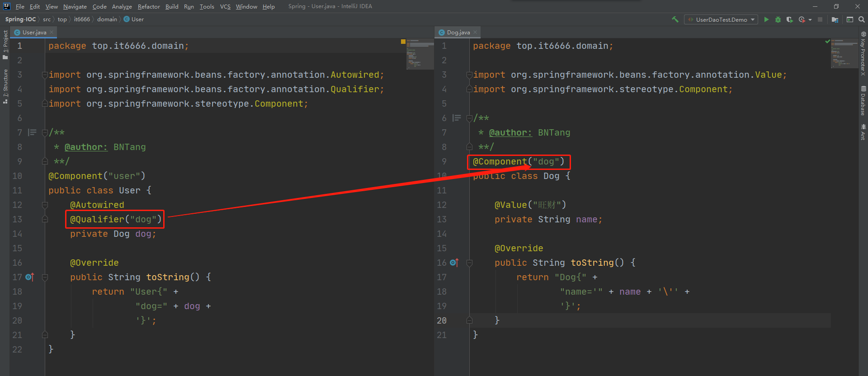This screenshot has width=868, height=376.
Task: Open the VCS menu
Action: point(225,6)
